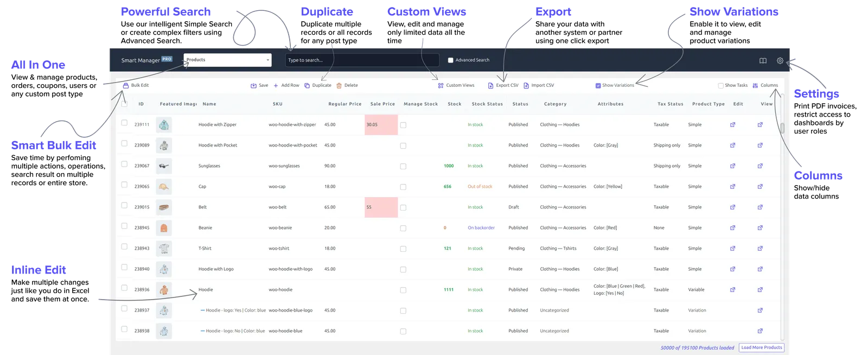Edit highlighted sale price 55 cell
The width and height of the screenshot is (868, 355).
[381, 207]
